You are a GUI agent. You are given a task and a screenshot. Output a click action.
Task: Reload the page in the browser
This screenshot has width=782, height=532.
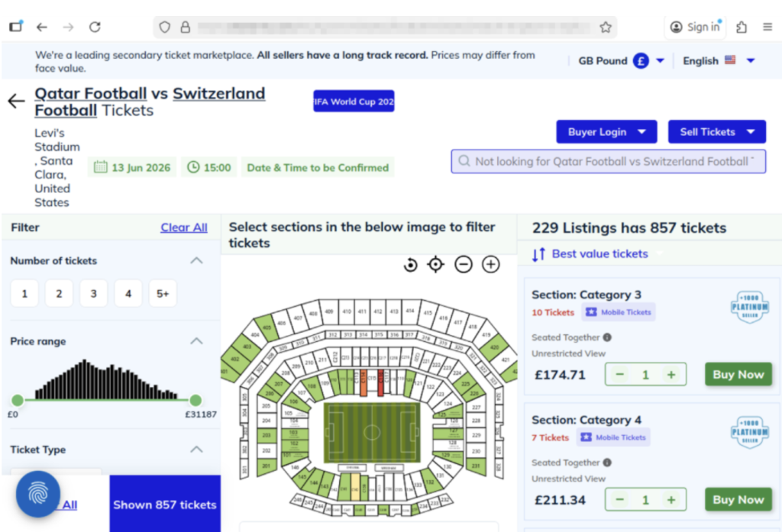(95, 27)
